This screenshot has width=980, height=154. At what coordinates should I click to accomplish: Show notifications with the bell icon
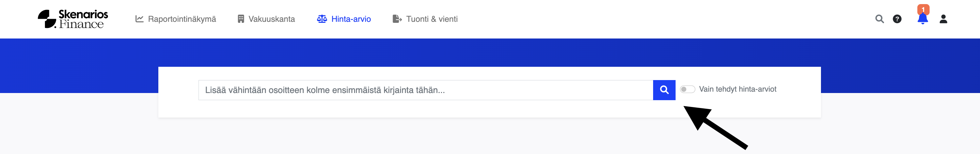tap(922, 20)
